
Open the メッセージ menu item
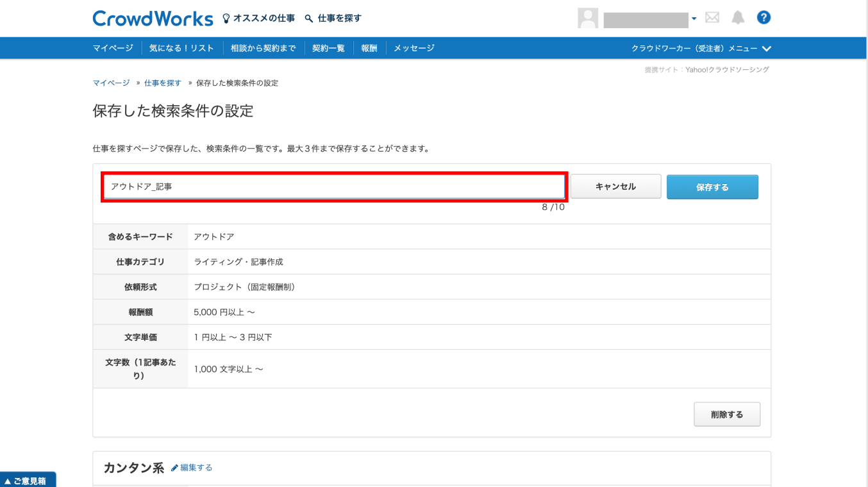tap(413, 48)
